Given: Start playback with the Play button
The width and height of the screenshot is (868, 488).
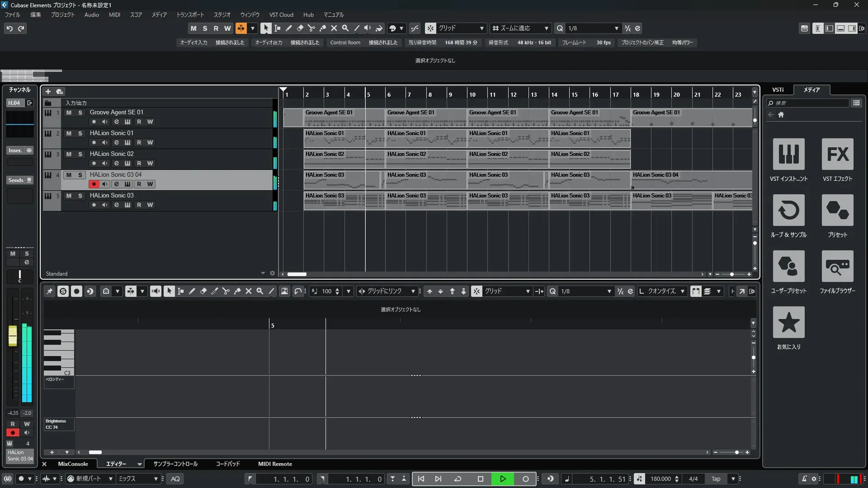Looking at the screenshot, I should [503, 479].
